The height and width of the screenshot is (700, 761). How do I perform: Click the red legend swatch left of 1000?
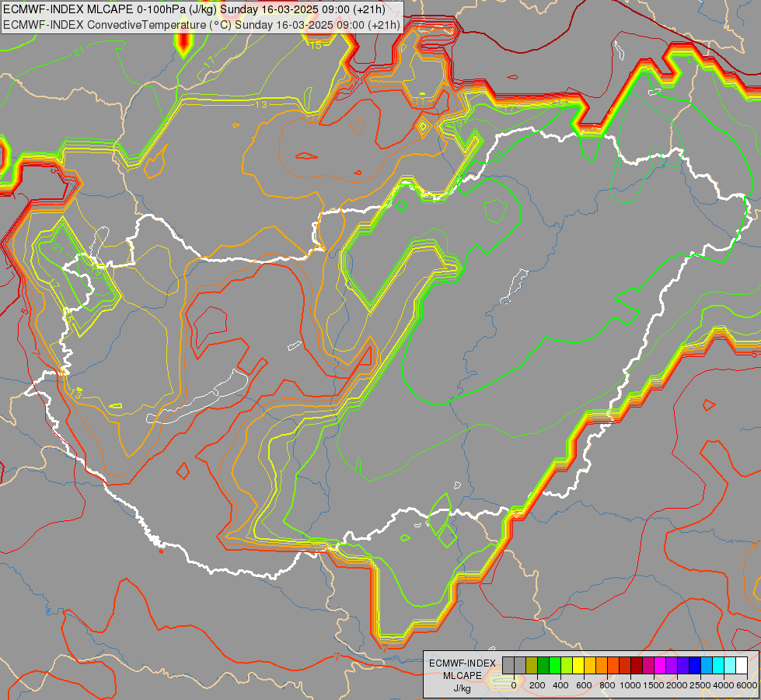tap(625, 665)
